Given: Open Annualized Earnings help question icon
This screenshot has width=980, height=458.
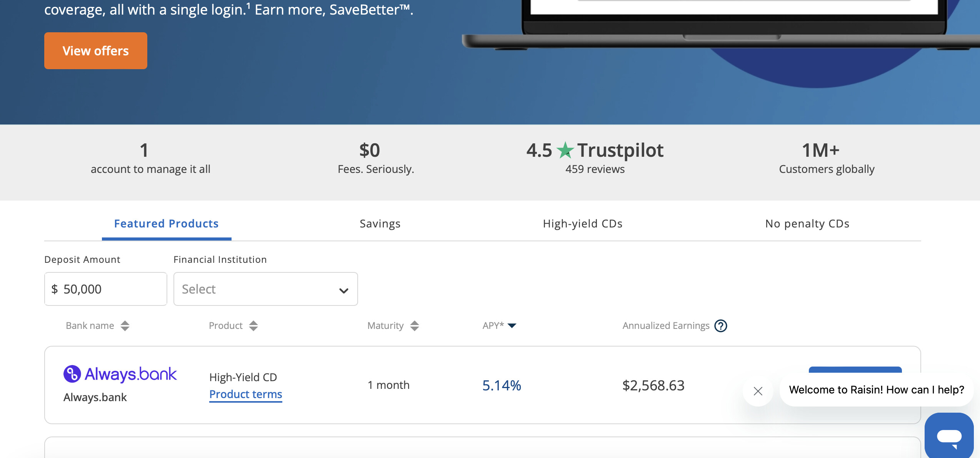Looking at the screenshot, I should (720, 326).
